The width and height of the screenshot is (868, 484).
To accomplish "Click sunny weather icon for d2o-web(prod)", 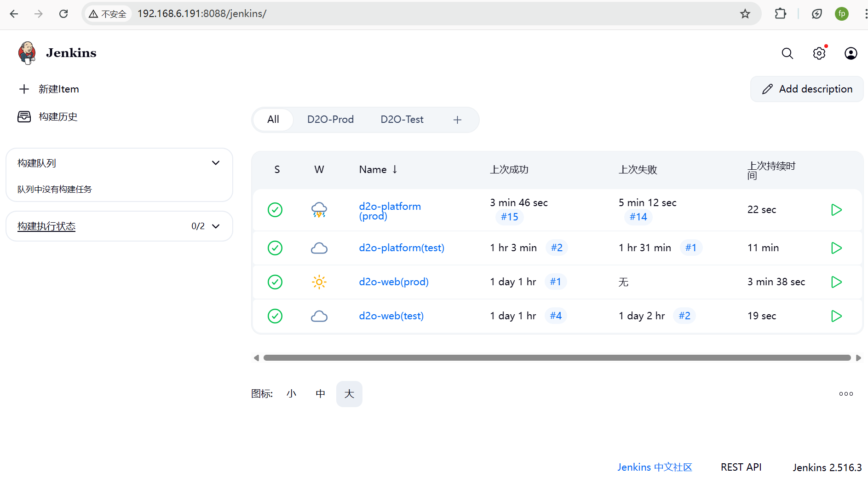I will [x=319, y=282].
